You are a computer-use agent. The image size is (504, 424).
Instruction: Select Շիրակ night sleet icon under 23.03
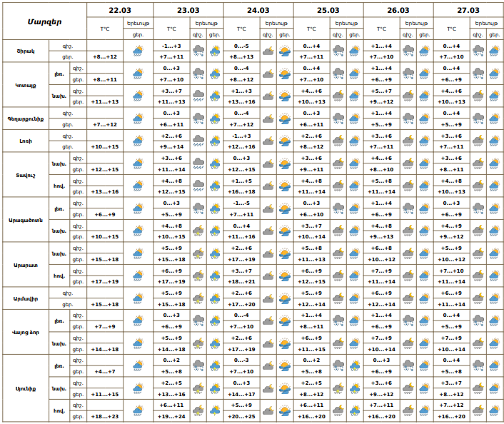tap(197, 51)
